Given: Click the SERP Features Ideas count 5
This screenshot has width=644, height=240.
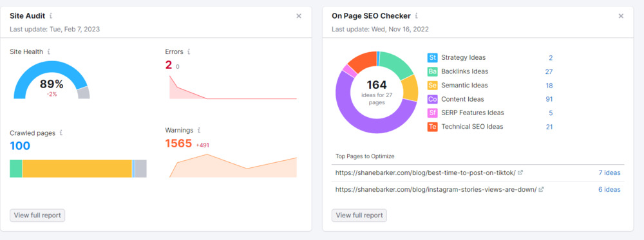Looking at the screenshot, I should pyautogui.click(x=551, y=113).
